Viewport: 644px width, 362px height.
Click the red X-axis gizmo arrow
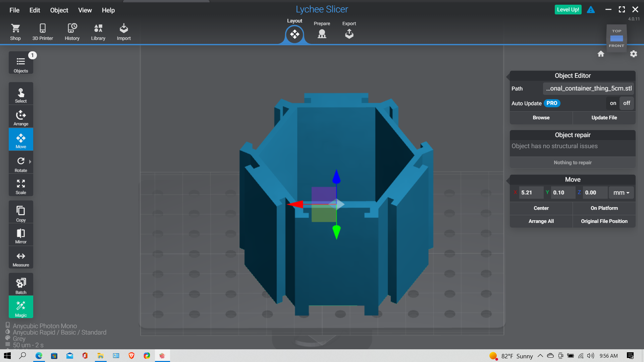coord(295,204)
